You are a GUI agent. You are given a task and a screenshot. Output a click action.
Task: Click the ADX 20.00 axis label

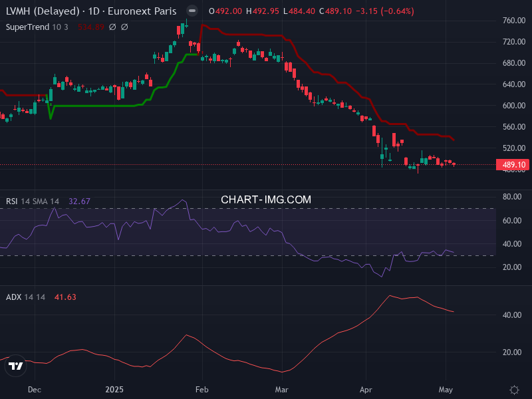512,352
